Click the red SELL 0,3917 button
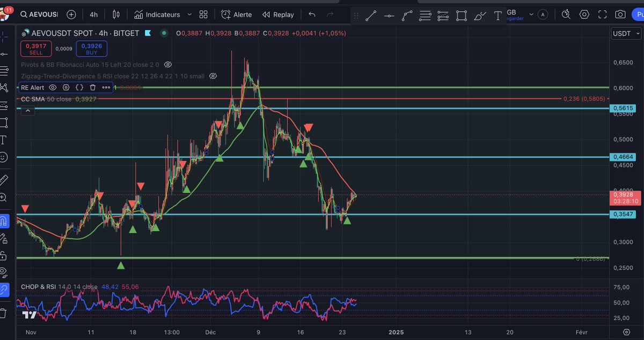The image size is (644, 340). [x=36, y=49]
